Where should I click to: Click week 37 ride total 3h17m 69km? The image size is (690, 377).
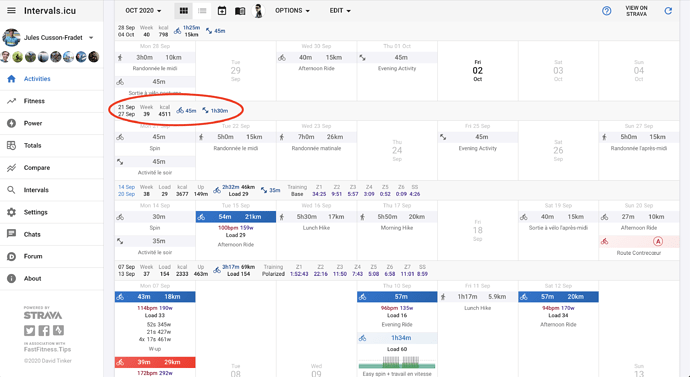(238, 267)
